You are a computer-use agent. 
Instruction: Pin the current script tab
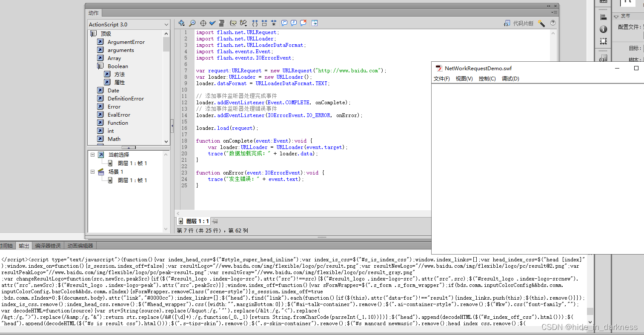[215, 221]
